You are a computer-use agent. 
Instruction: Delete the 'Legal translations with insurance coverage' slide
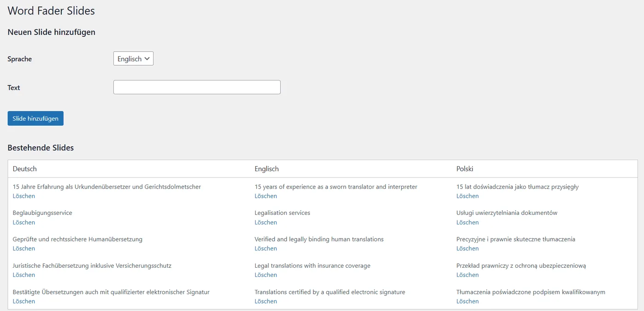point(266,275)
